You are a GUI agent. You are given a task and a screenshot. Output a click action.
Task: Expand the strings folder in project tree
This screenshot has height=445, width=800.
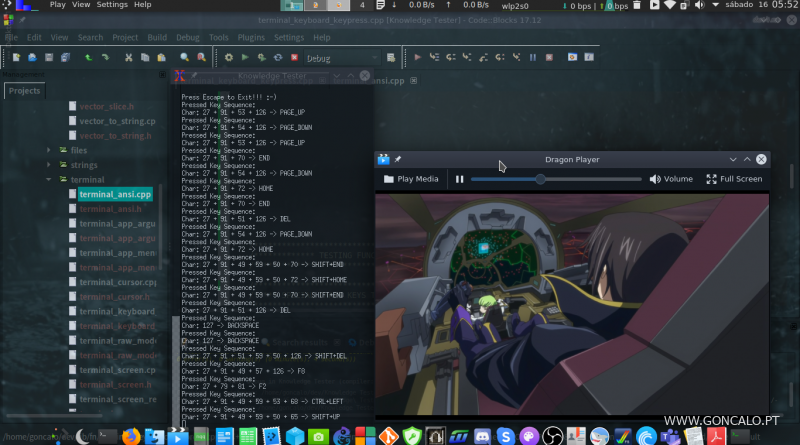click(x=48, y=165)
